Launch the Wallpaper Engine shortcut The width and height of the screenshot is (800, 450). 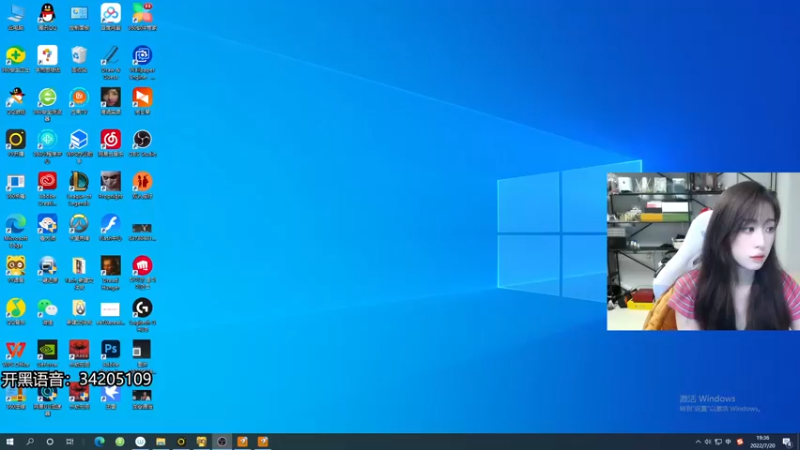[x=142, y=62]
